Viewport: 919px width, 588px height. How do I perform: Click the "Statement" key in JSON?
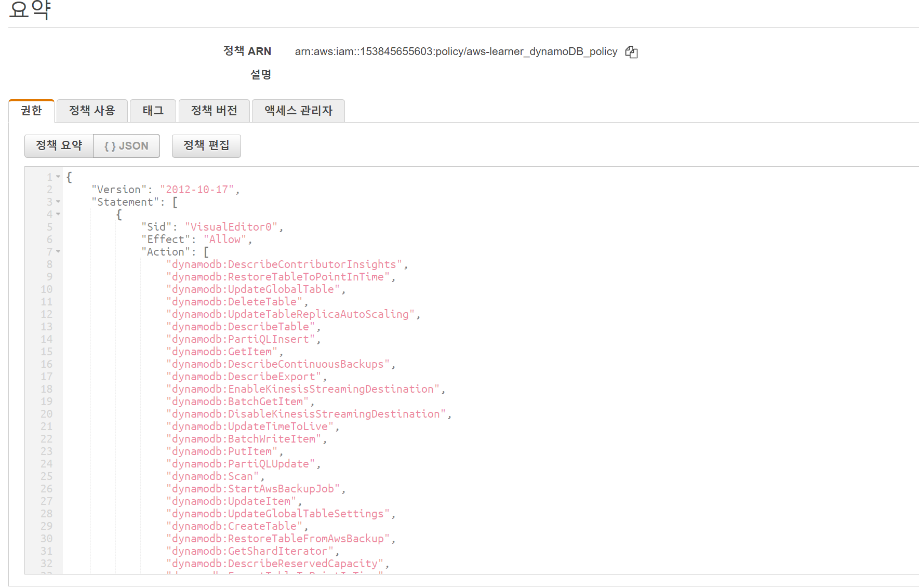[125, 202]
